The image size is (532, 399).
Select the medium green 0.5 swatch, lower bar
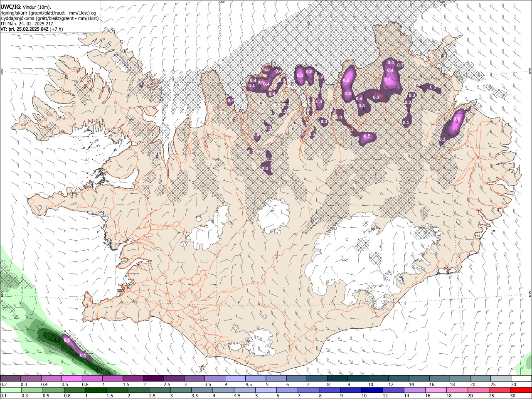[54, 390]
